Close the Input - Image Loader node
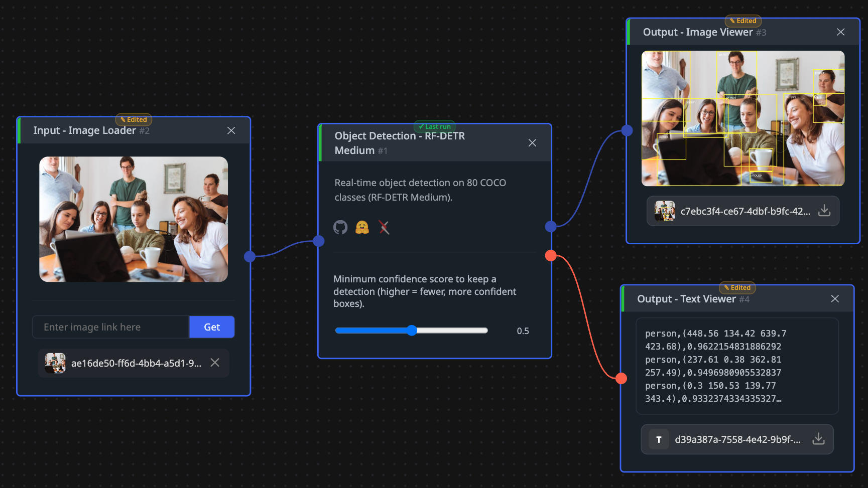868x488 pixels. pos(231,130)
